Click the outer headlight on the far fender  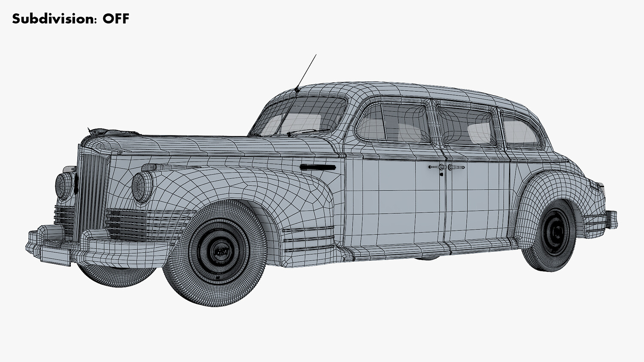pos(64,185)
